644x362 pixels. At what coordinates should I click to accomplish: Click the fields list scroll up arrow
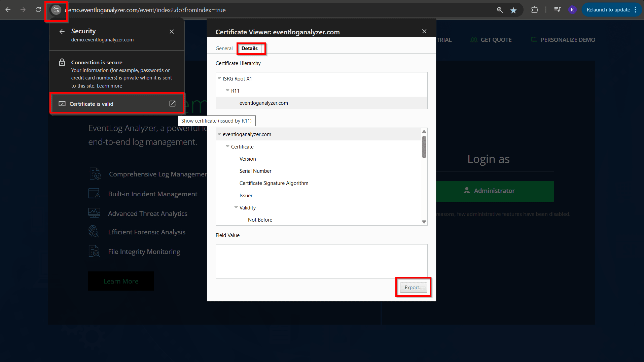point(424,132)
